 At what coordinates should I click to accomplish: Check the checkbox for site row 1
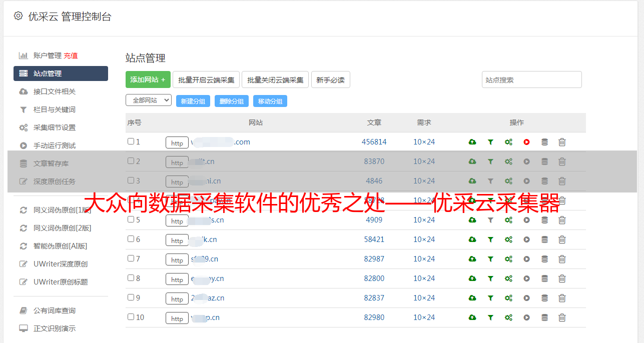click(x=131, y=141)
